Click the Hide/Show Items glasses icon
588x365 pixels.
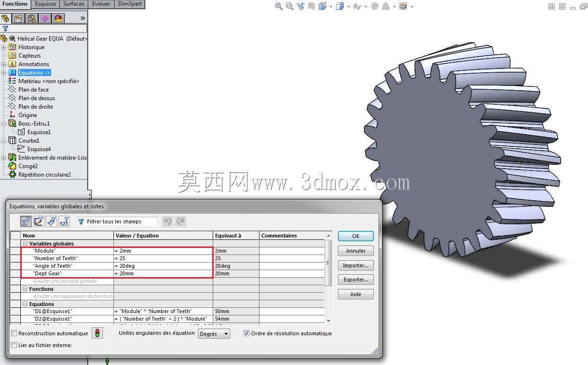click(x=357, y=6)
